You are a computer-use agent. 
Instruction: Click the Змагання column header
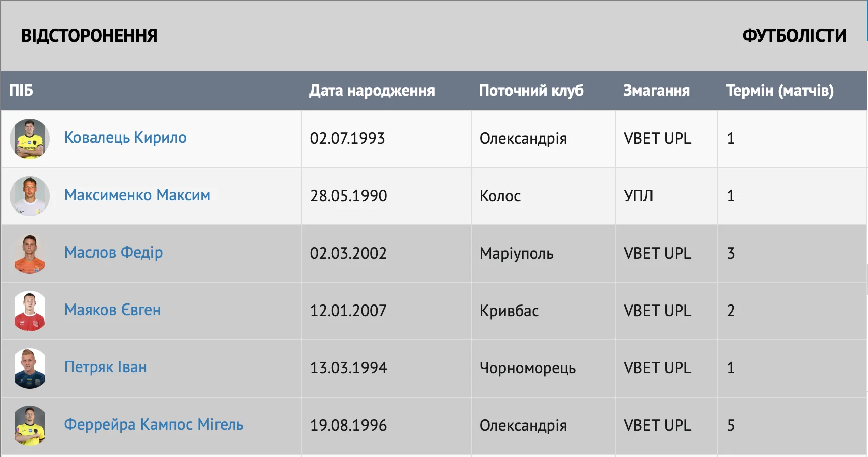click(656, 91)
